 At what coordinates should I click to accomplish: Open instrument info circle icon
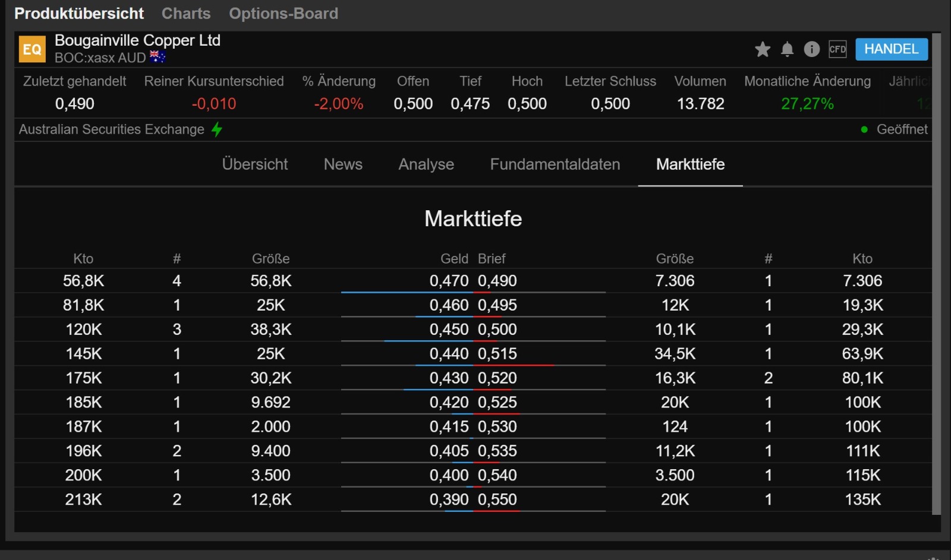811,49
